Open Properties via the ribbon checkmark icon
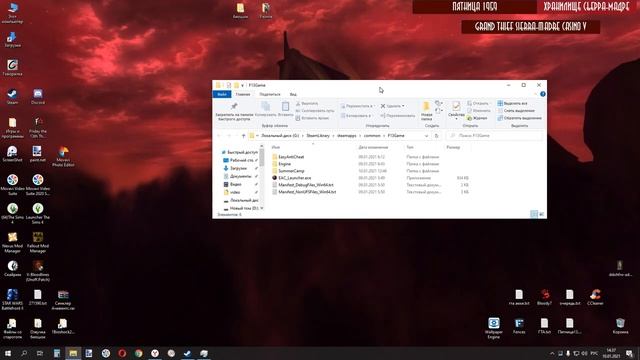This screenshot has height=360, width=640. [x=456, y=107]
